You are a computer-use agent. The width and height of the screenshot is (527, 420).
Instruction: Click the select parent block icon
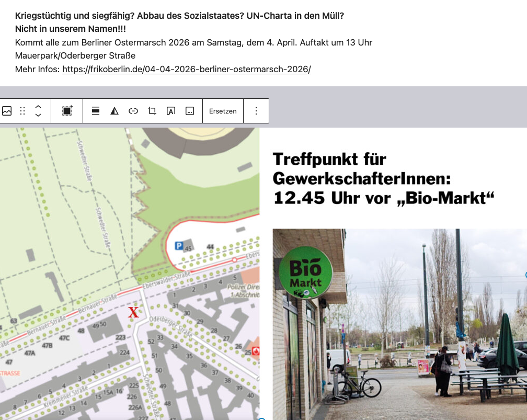click(x=67, y=111)
